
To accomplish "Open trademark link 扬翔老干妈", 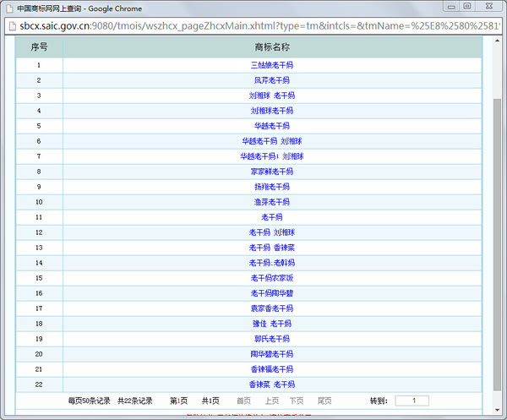I will click(x=272, y=187).
